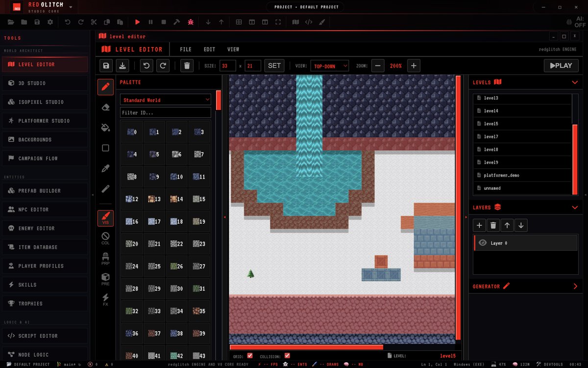This screenshot has width=588, height=368.
Task: Click the canvas horizontal scrollbar
Action: pos(306,347)
